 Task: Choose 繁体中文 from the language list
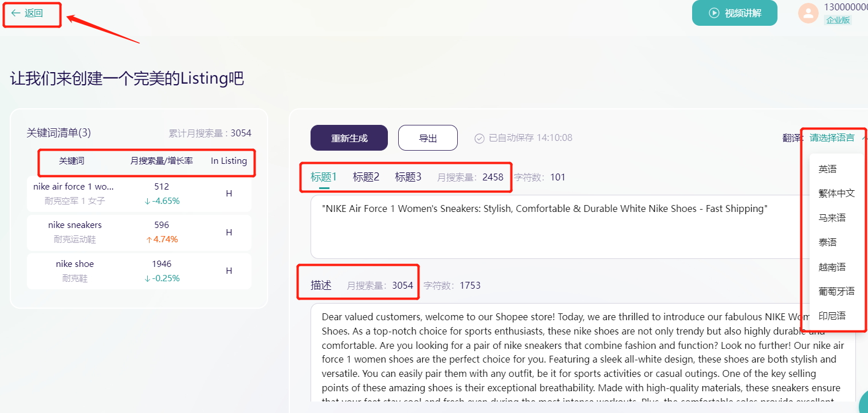(836, 193)
